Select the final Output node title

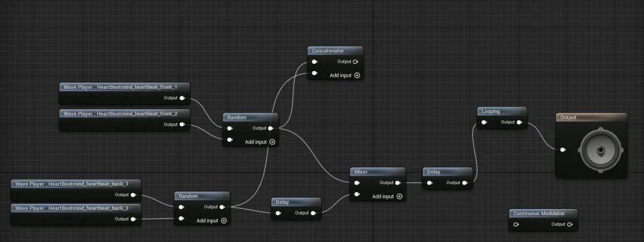tap(568, 117)
